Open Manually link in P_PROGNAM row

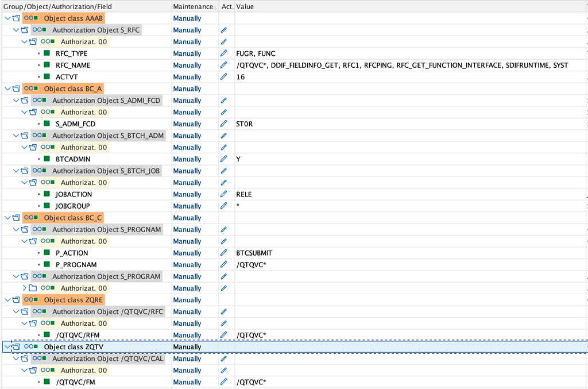[x=187, y=265]
